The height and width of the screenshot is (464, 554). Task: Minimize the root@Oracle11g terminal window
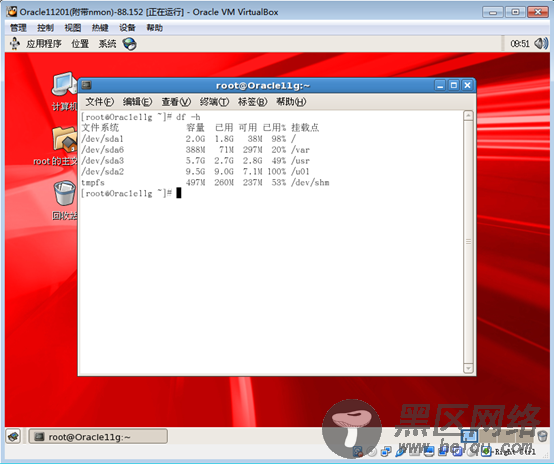tap(440, 85)
